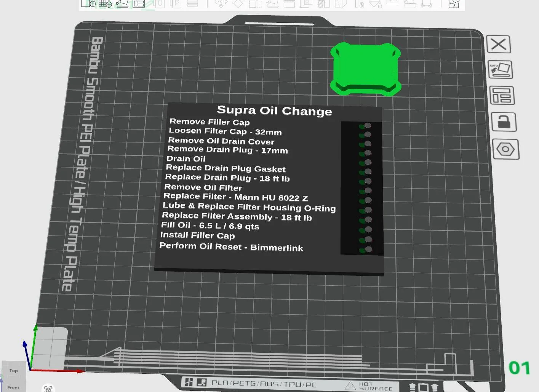Arrange objects on plate 01
Screen dimensions: 539x392
[502, 95]
